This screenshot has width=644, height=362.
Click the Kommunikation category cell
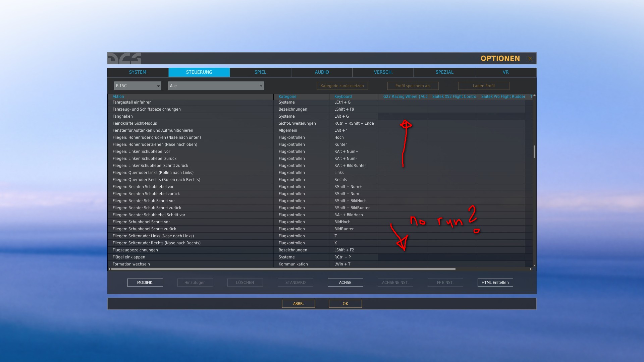point(302,264)
